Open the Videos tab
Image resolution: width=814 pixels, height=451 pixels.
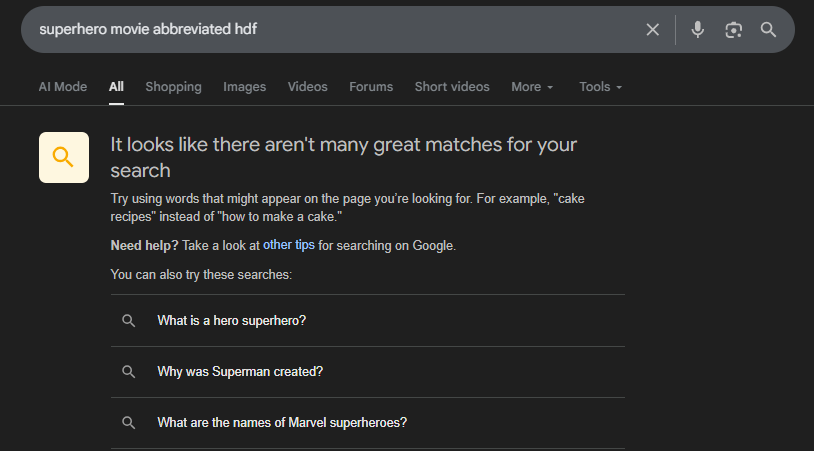[307, 87]
